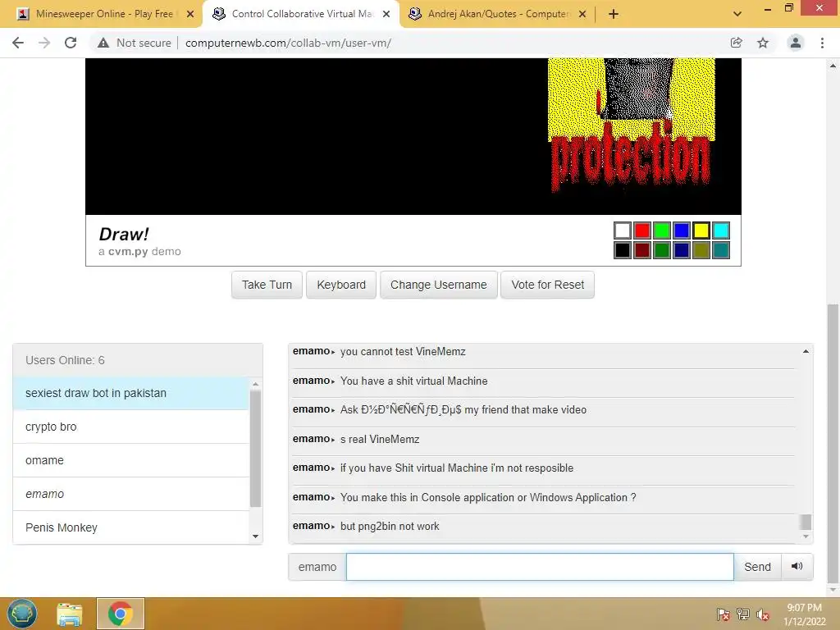
Task: Select user 'crypto bro' in the list
Action: (131, 427)
